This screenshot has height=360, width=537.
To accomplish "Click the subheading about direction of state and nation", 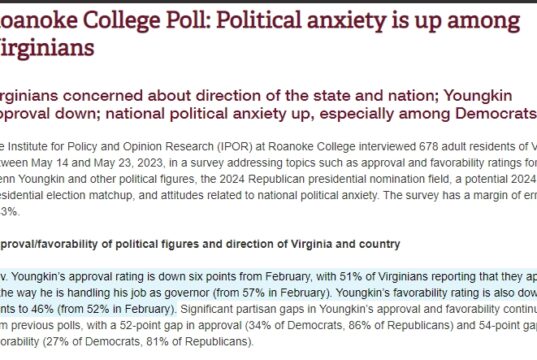I will click(268, 104).
